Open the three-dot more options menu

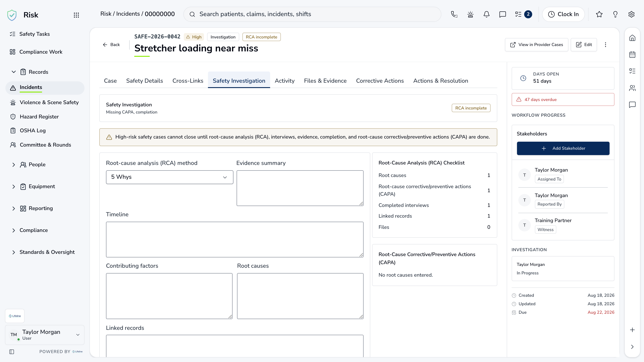pyautogui.click(x=605, y=45)
